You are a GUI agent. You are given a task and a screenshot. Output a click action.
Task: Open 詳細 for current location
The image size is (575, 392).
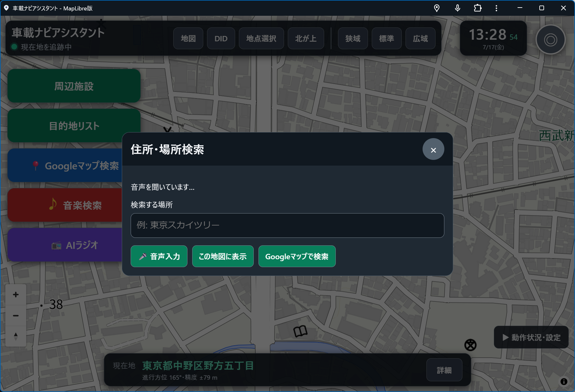444,370
